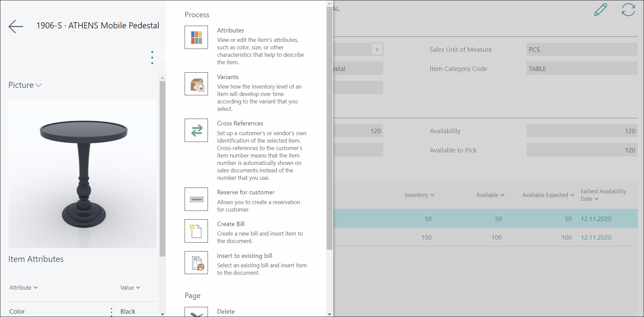Click the Insert to existing bill icon

[x=196, y=263]
